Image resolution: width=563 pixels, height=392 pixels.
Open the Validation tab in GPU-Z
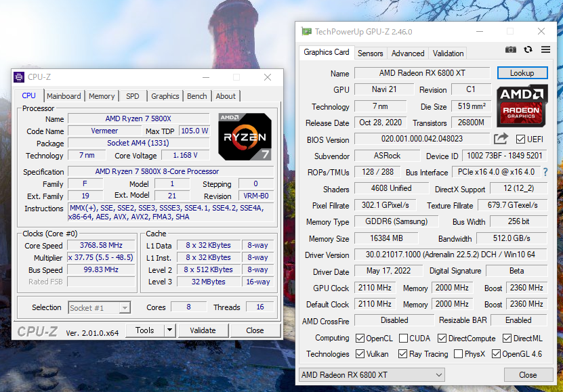pyautogui.click(x=448, y=53)
